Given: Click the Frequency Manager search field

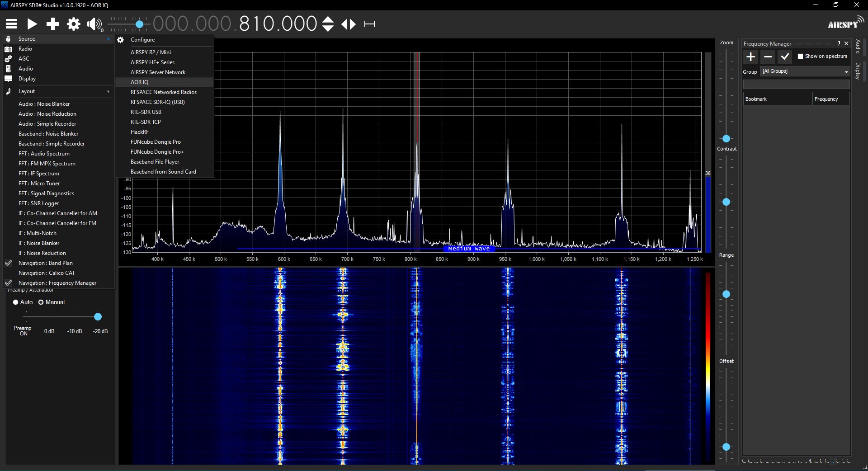Looking at the screenshot, I should [x=796, y=85].
